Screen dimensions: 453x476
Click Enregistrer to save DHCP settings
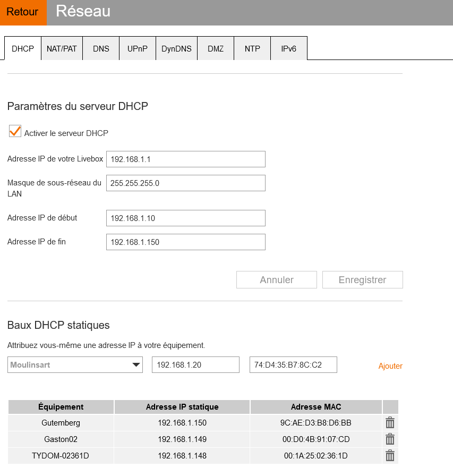[362, 280]
